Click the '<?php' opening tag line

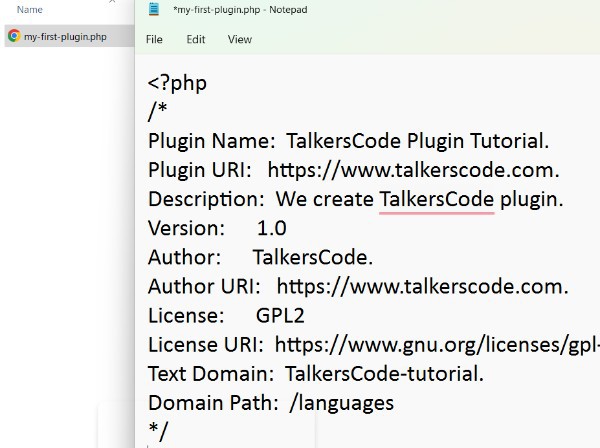click(177, 83)
